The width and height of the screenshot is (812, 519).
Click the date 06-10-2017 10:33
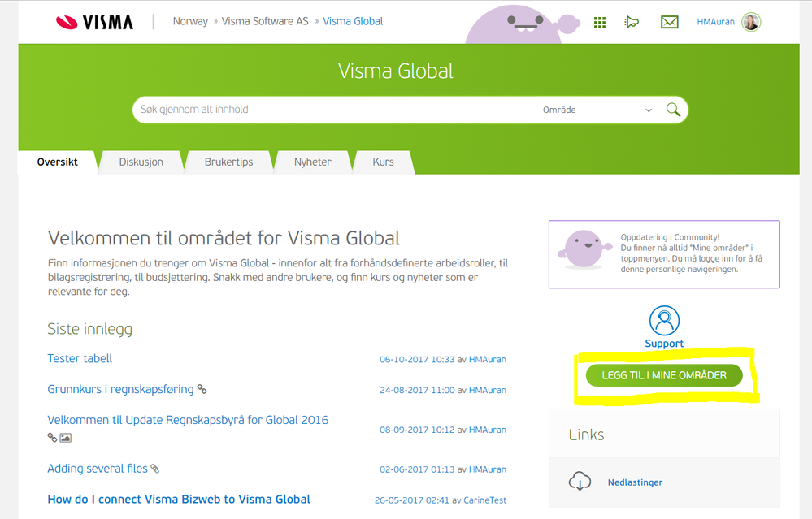pos(417,359)
